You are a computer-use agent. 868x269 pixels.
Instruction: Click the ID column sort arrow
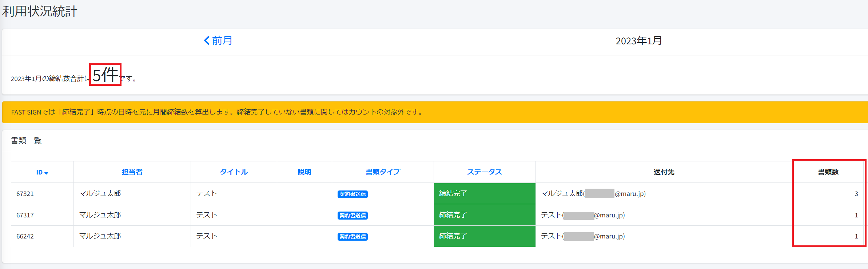coord(46,173)
